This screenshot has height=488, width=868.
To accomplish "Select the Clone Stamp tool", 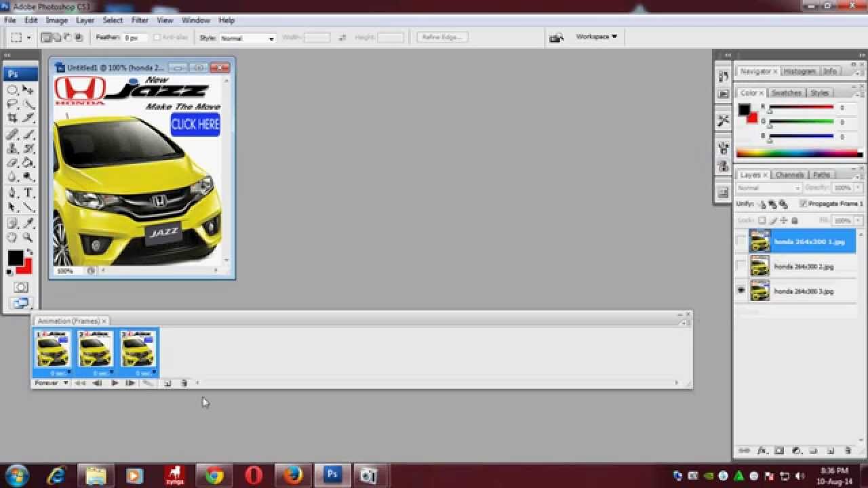I will 12,148.
